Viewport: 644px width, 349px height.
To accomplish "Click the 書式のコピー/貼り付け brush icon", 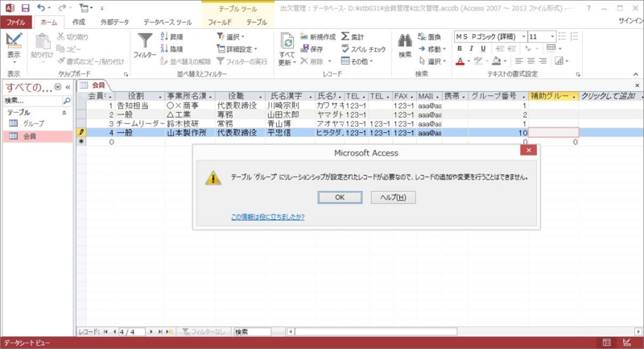I will click(x=61, y=61).
